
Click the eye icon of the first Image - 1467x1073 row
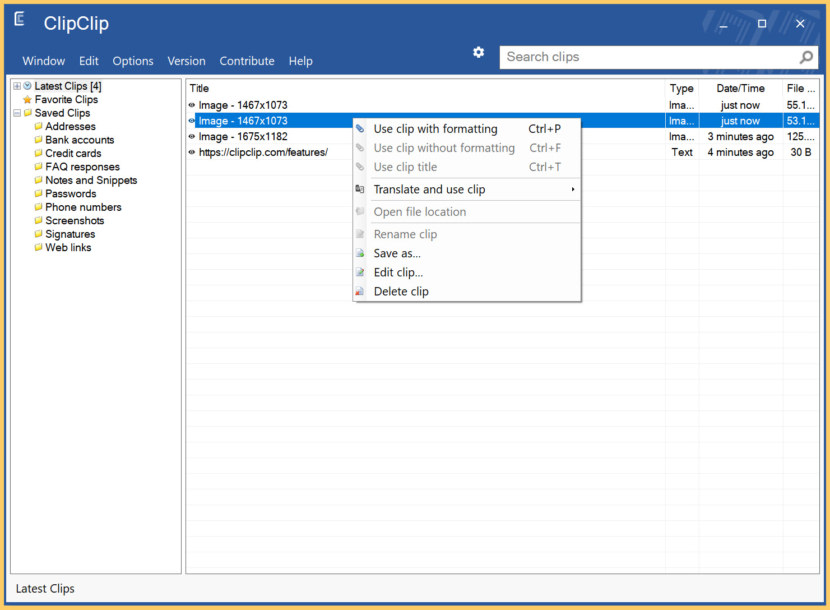pos(192,105)
